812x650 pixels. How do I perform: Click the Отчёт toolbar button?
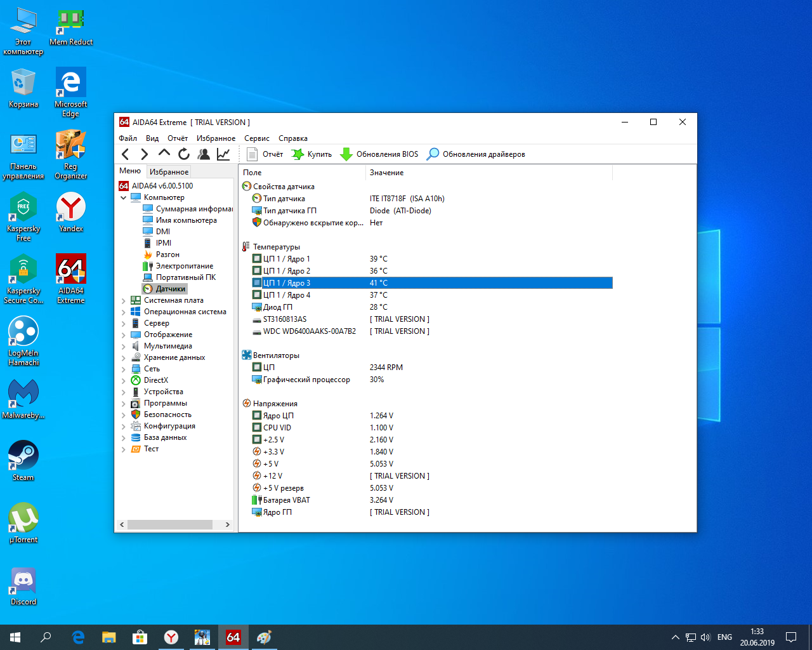coord(265,154)
